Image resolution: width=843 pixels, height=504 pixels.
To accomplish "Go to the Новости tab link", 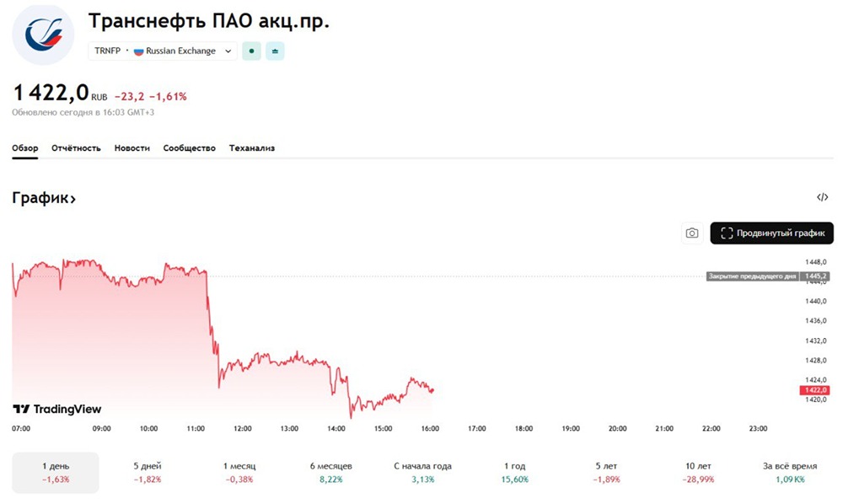I will [x=132, y=148].
